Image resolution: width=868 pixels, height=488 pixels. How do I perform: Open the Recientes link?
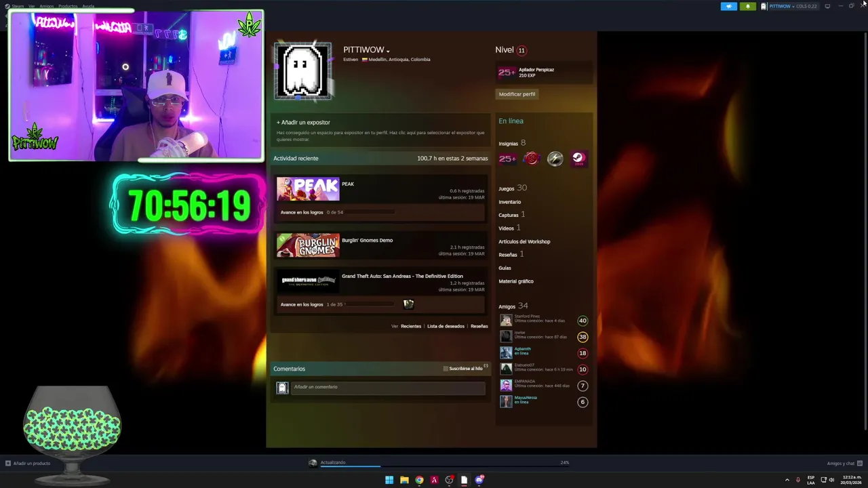[411, 327]
